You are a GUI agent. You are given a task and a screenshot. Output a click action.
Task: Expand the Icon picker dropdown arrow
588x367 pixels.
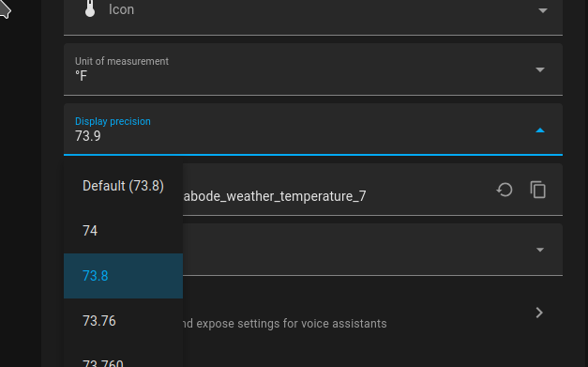[x=543, y=10]
